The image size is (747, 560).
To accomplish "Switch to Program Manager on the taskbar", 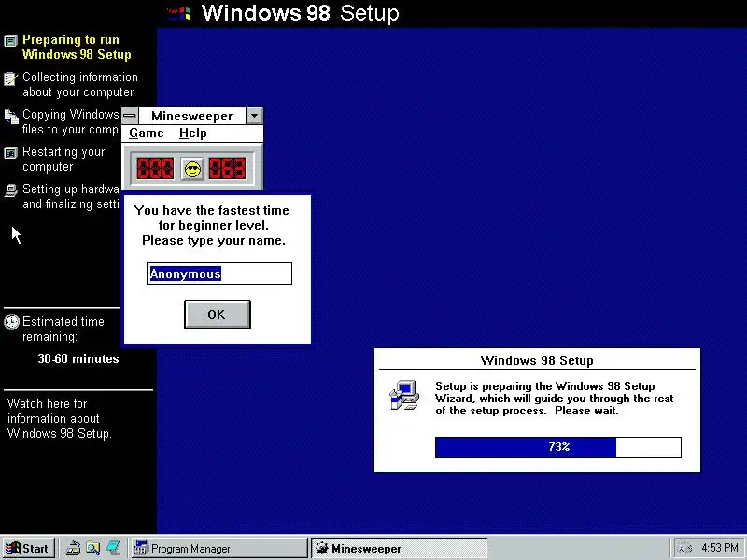I will (219, 549).
